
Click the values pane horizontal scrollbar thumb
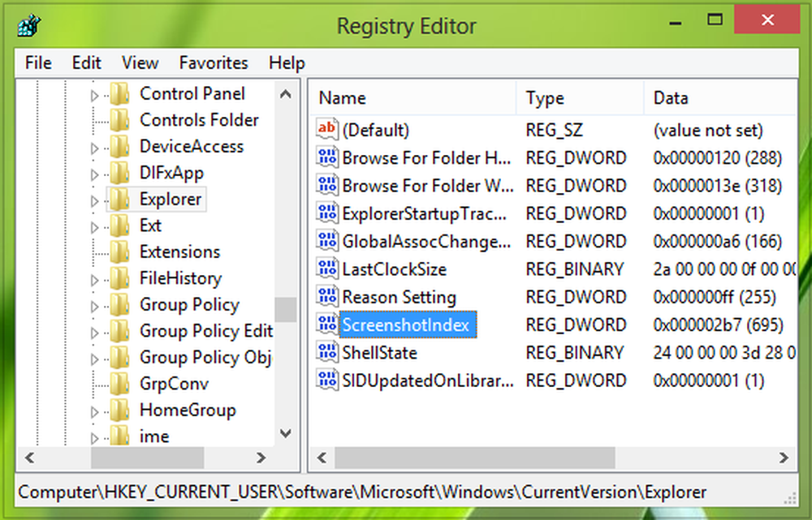(475, 458)
